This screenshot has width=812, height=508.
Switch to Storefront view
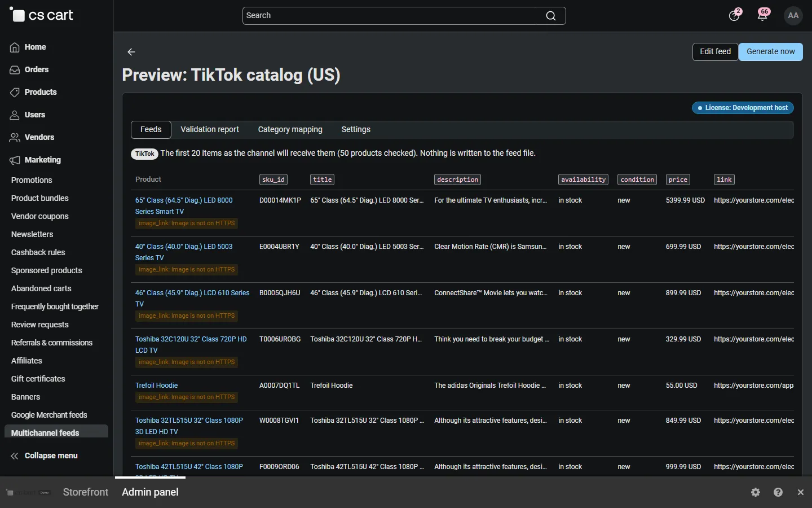(86, 492)
